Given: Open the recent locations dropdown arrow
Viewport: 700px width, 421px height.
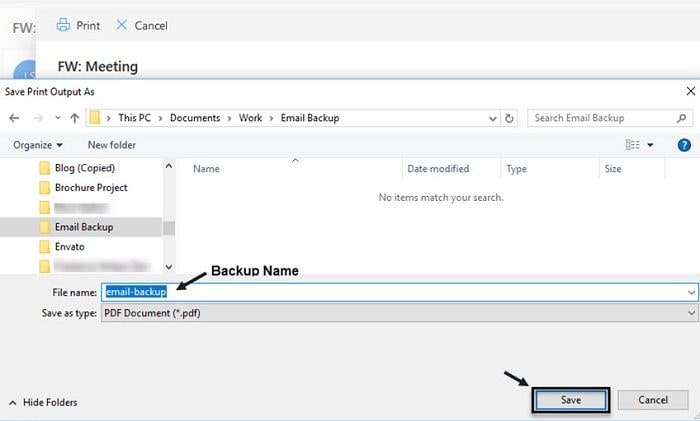Looking at the screenshot, I should [x=58, y=118].
